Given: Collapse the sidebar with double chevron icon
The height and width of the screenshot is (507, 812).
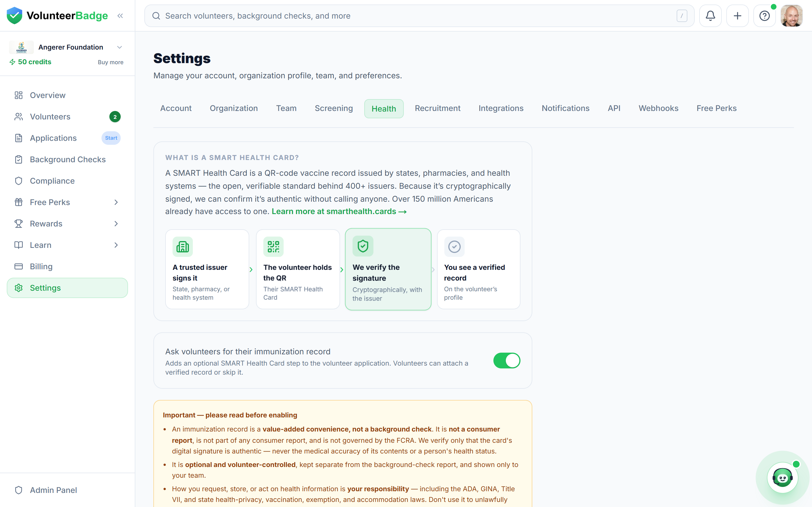Looking at the screenshot, I should point(120,16).
